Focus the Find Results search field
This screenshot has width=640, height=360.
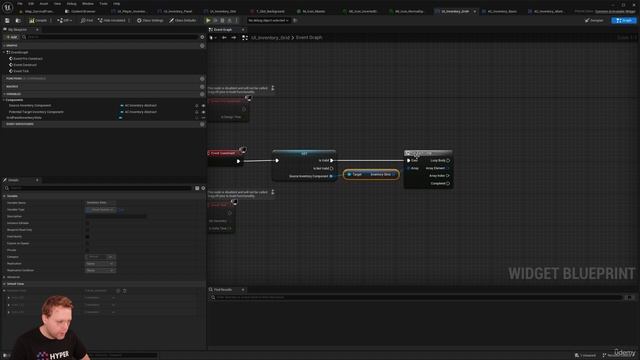tap(416, 298)
